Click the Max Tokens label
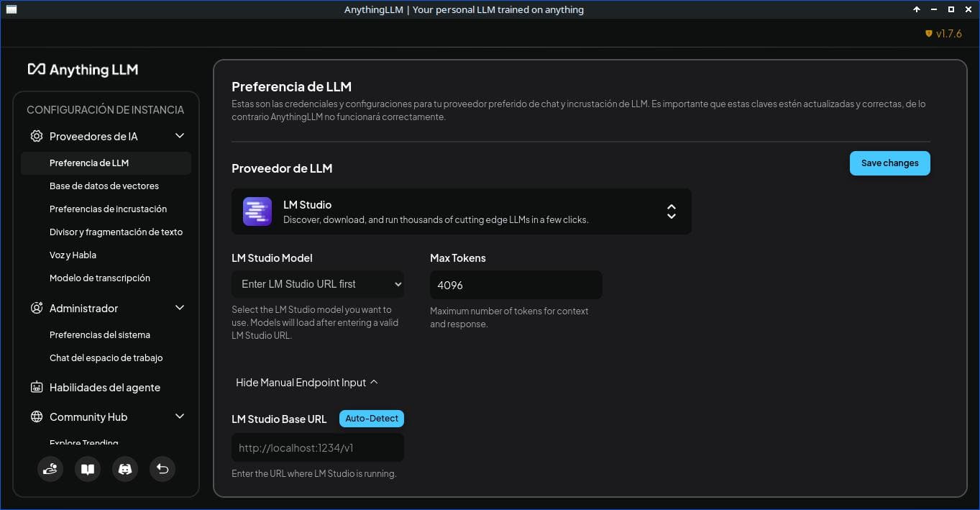 (x=458, y=258)
